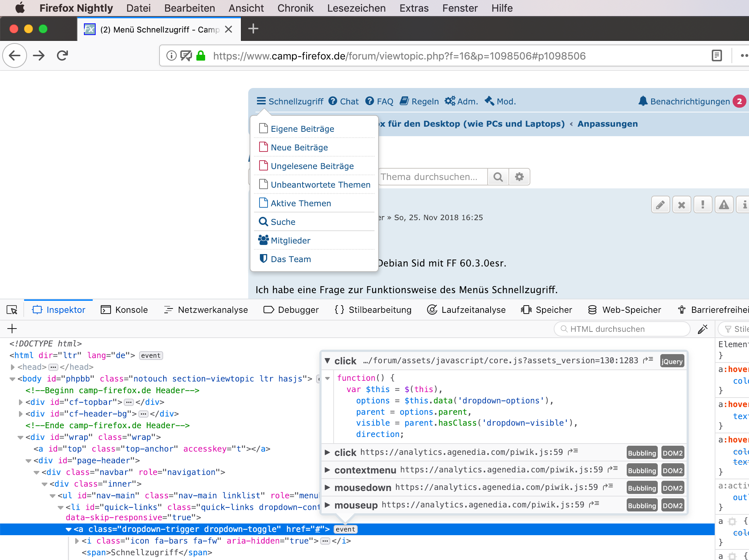Click the reload page button
This screenshot has width=749, height=560.
(x=62, y=55)
